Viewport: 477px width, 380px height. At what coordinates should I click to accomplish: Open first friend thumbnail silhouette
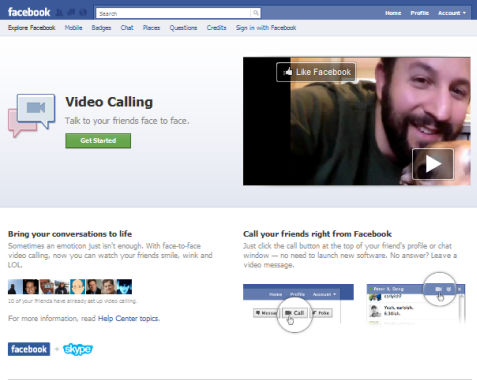pos(14,287)
